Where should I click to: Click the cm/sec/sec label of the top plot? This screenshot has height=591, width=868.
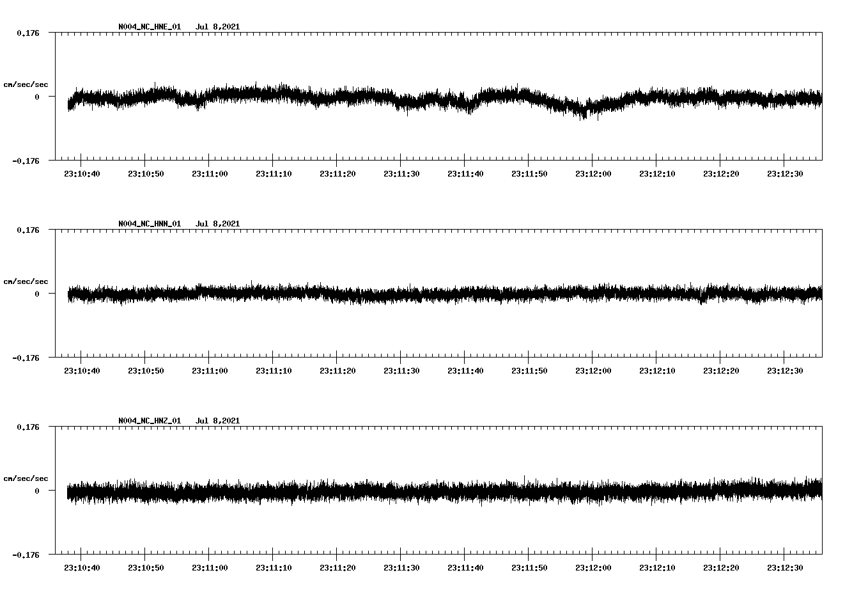(26, 84)
